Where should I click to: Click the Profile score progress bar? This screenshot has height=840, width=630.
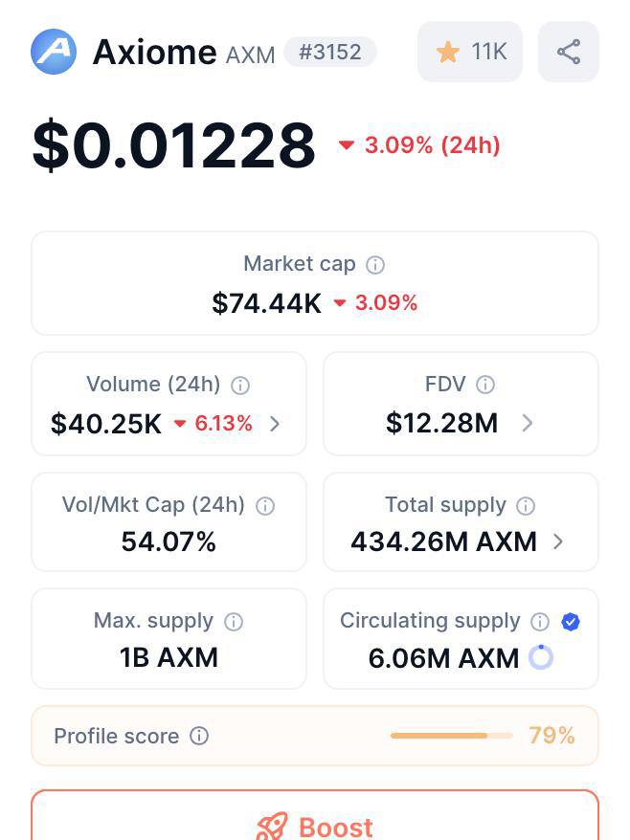point(451,736)
